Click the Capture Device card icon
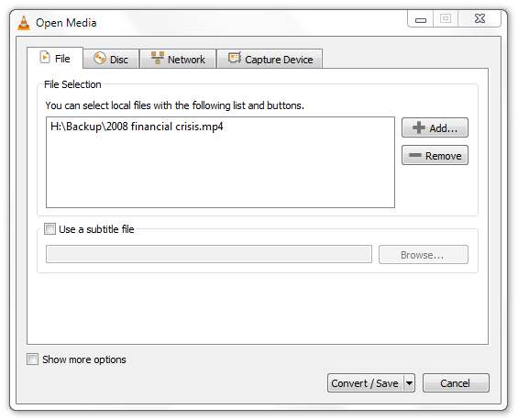Viewport: 518px width, 420px height. pyautogui.click(x=235, y=58)
